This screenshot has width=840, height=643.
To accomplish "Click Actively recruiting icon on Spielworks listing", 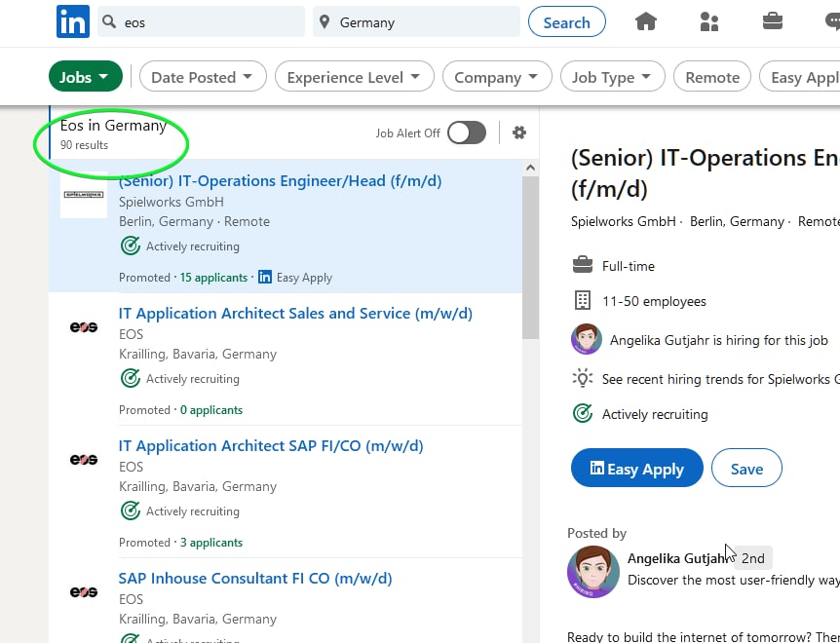I will 130,246.
